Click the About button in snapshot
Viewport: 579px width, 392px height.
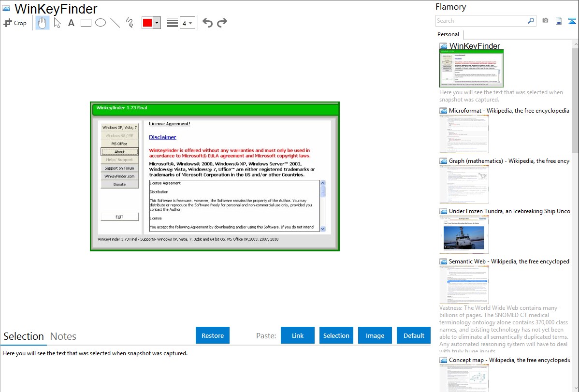[120, 152]
